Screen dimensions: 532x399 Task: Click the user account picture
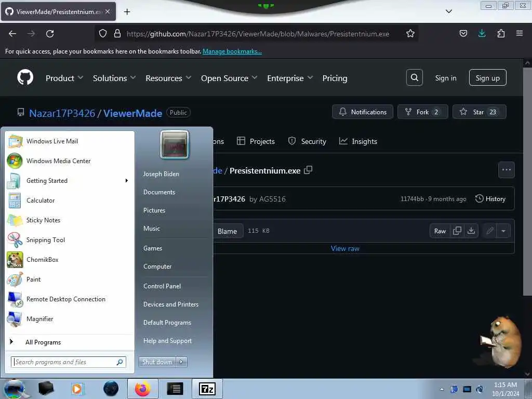(x=175, y=144)
